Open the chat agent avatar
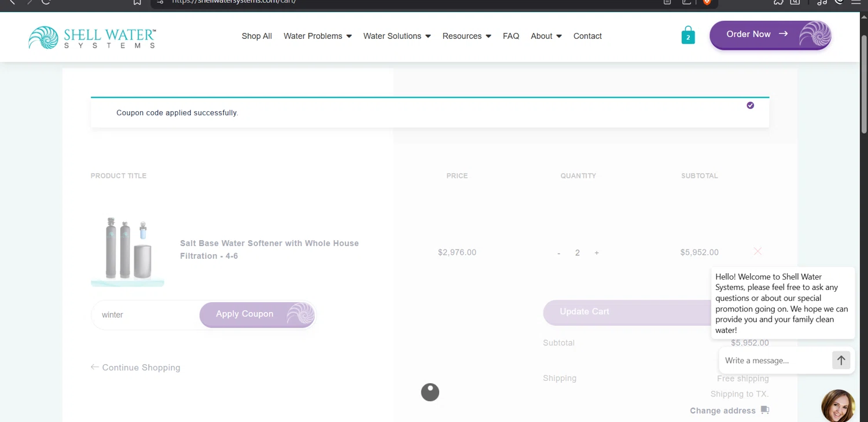This screenshot has height=422, width=868. pyautogui.click(x=838, y=405)
